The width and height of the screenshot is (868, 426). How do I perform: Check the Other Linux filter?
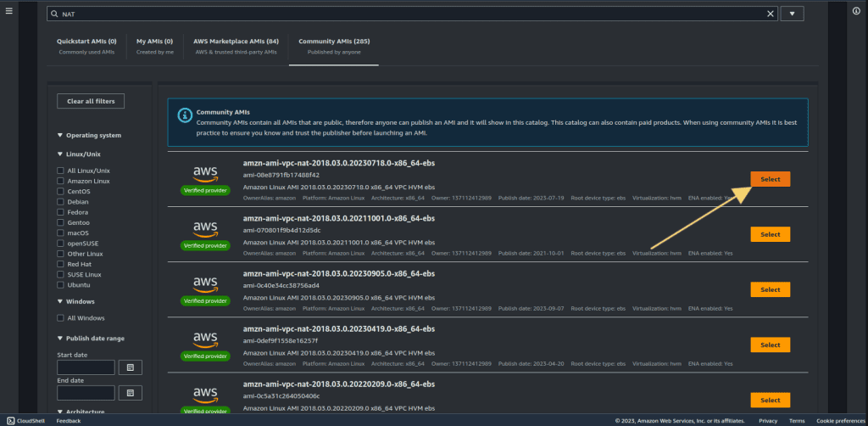coord(60,254)
